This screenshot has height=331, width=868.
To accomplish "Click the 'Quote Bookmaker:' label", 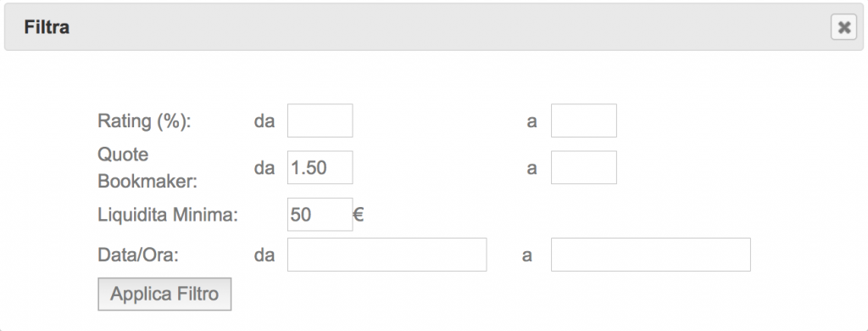I will (x=147, y=167).
